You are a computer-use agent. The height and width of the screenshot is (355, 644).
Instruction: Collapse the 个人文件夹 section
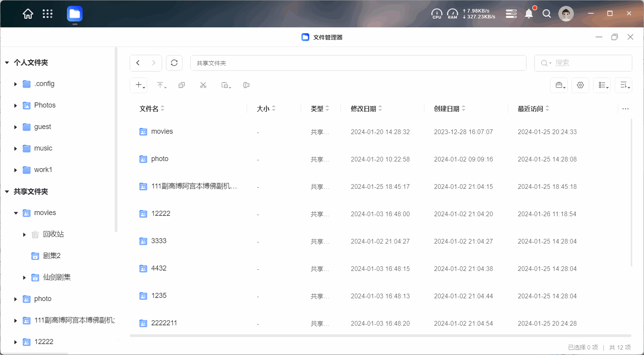coord(7,63)
